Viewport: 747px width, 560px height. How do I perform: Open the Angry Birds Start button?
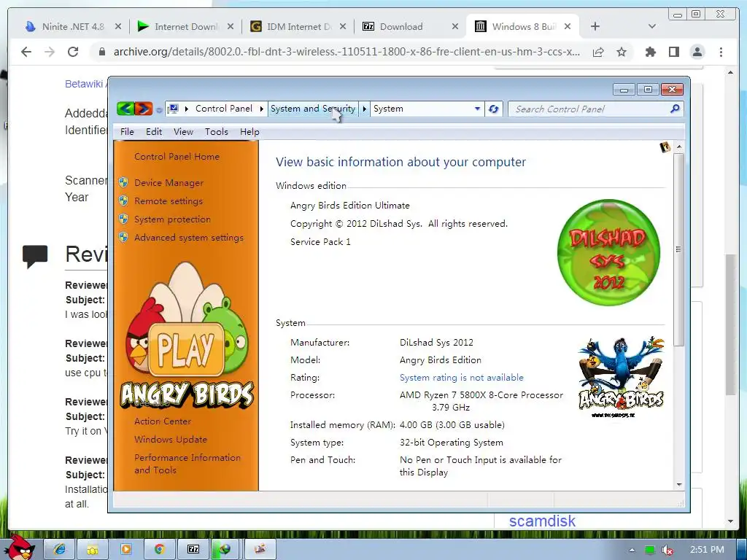pos(21,548)
